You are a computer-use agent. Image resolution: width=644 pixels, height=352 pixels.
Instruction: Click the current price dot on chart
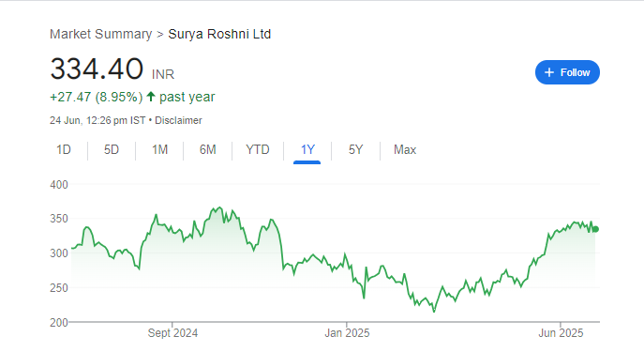click(596, 229)
